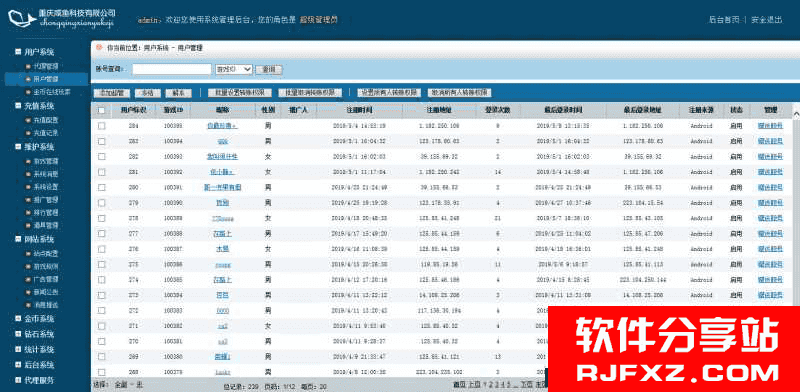The image size is (800, 392).
Task: Click the red location icon beside breadcrumb
Action: [x=99, y=47]
